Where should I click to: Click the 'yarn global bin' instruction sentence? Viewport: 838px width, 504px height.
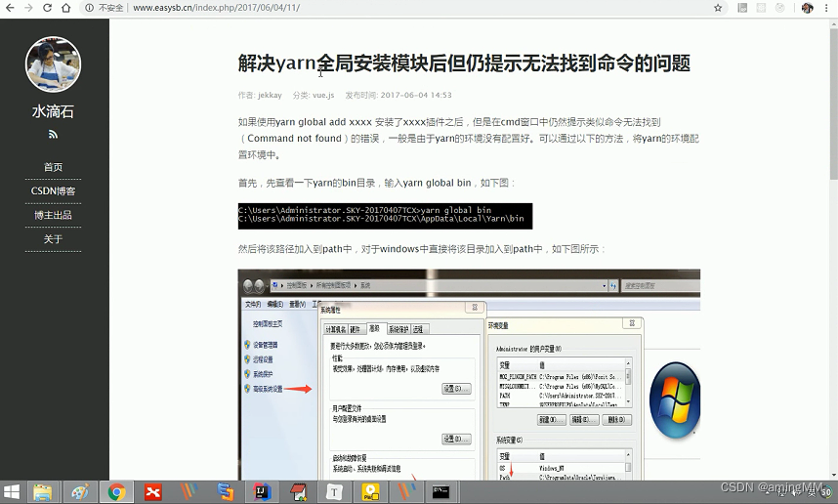pos(377,183)
